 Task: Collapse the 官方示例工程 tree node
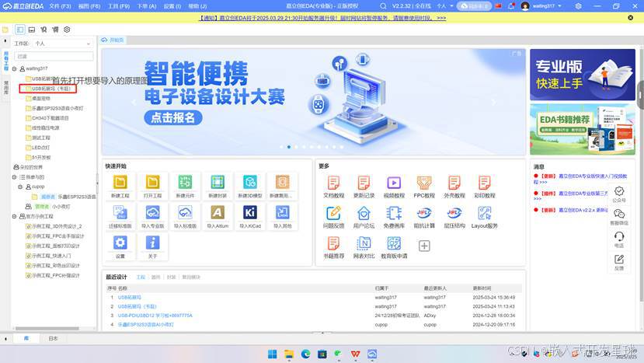click(15, 216)
